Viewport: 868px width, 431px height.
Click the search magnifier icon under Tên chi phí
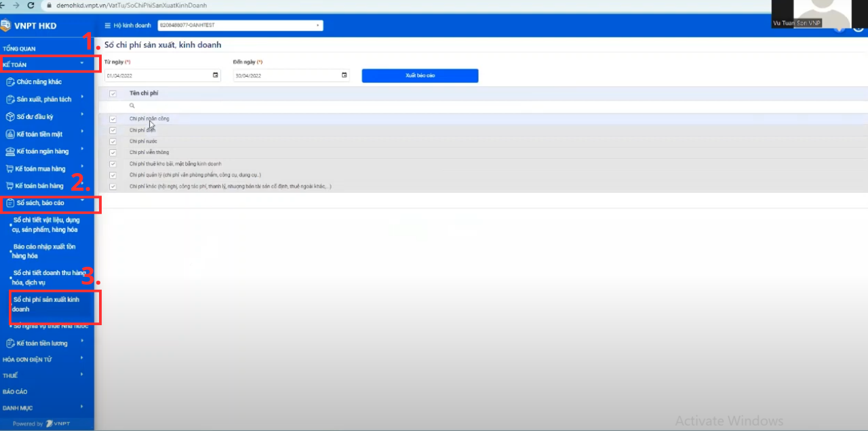[132, 106]
